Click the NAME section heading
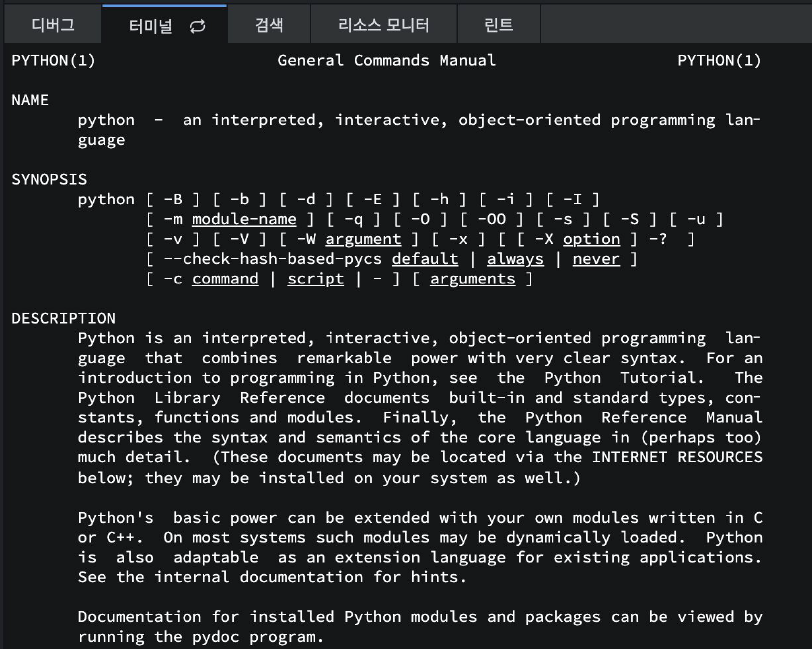Image resolution: width=812 pixels, height=650 pixels. 30,100
